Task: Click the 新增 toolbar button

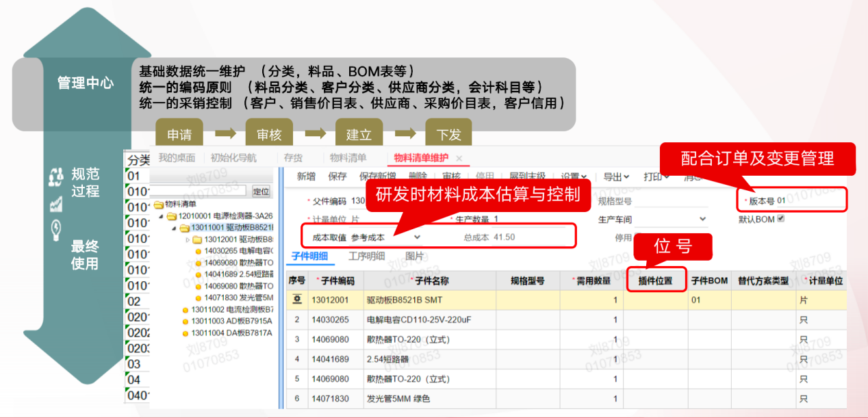Action: pos(306,177)
